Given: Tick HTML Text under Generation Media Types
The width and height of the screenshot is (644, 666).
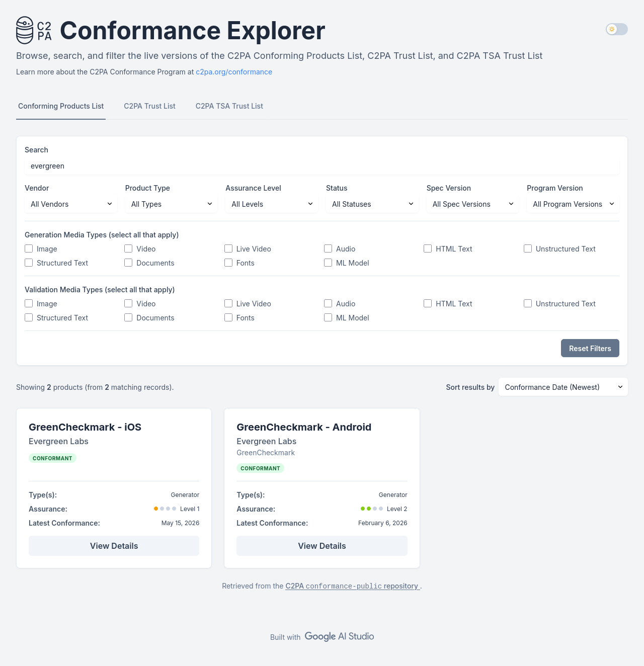Looking at the screenshot, I should pos(428,249).
